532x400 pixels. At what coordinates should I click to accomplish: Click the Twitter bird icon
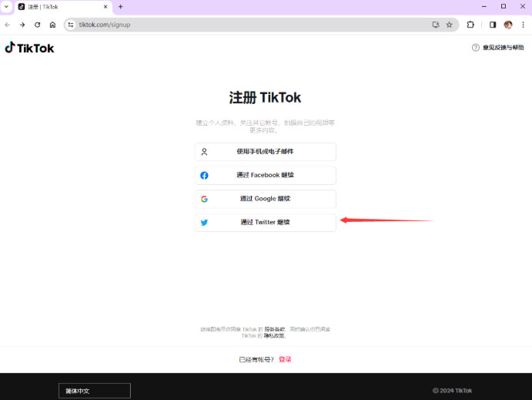(x=204, y=223)
